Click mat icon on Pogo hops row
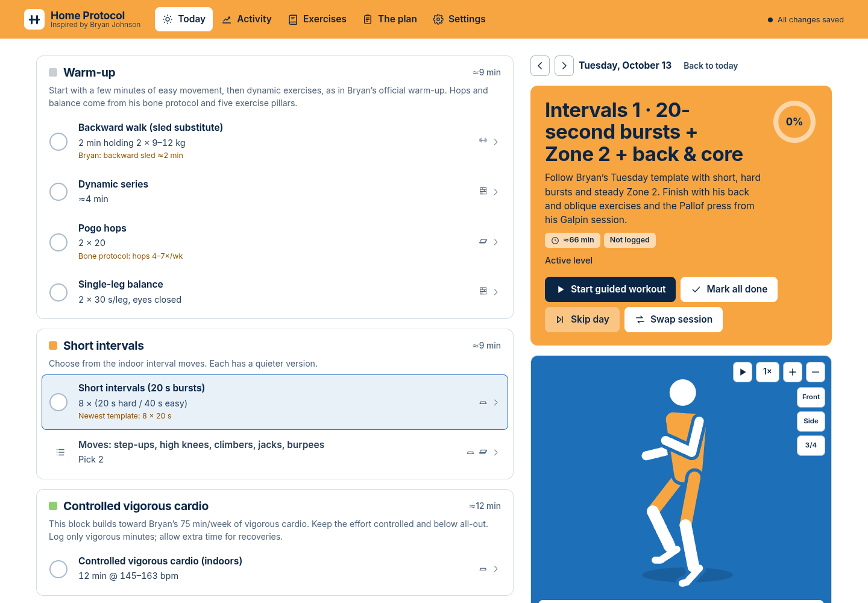The height and width of the screenshot is (603, 868). [483, 241]
